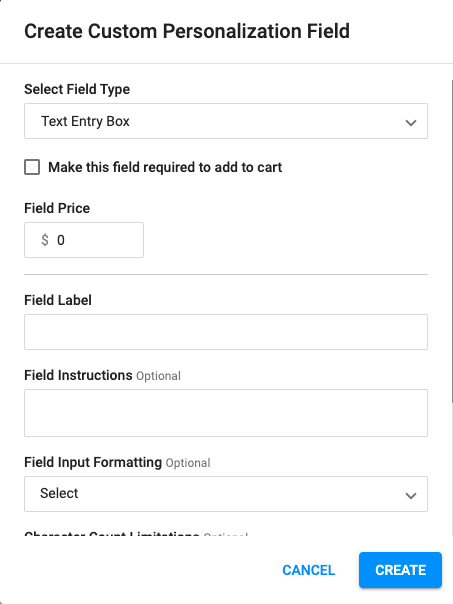Focus the Field Price amount input
The width and height of the screenshot is (453, 604).
tap(84, 240)
